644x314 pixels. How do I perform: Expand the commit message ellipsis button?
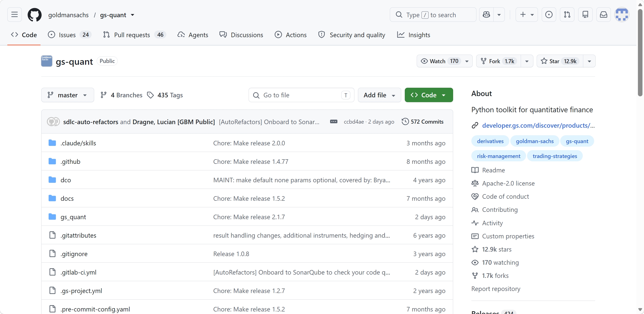(x=334, y=122)
